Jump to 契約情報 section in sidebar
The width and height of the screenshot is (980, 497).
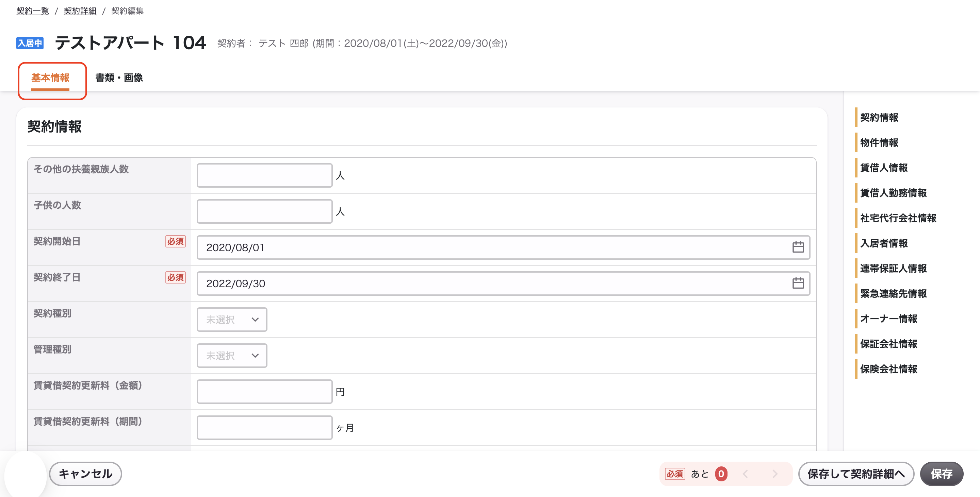pos(879,117)
